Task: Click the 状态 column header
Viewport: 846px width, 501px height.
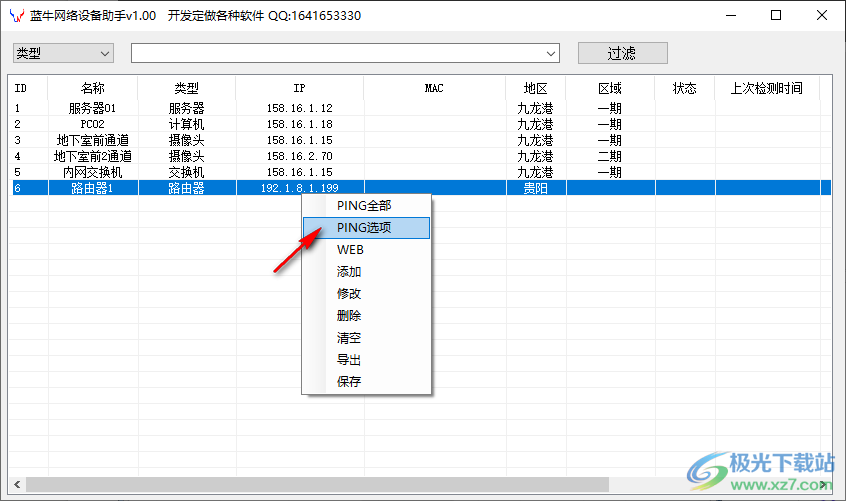Action: pyautogui.click(x=685, y=88)
